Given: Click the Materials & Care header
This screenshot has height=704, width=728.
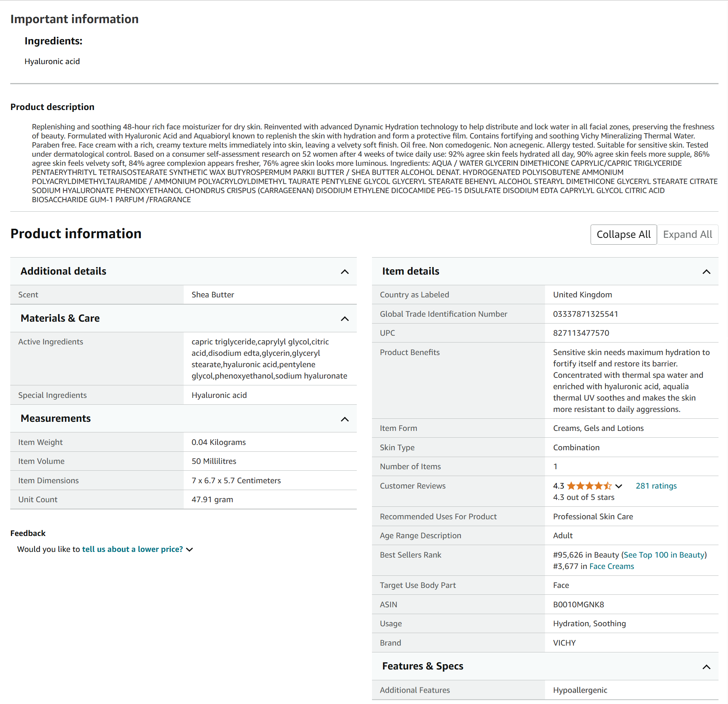Looking at the screenshot, I should pyautogui.click(x=60, y=318).
